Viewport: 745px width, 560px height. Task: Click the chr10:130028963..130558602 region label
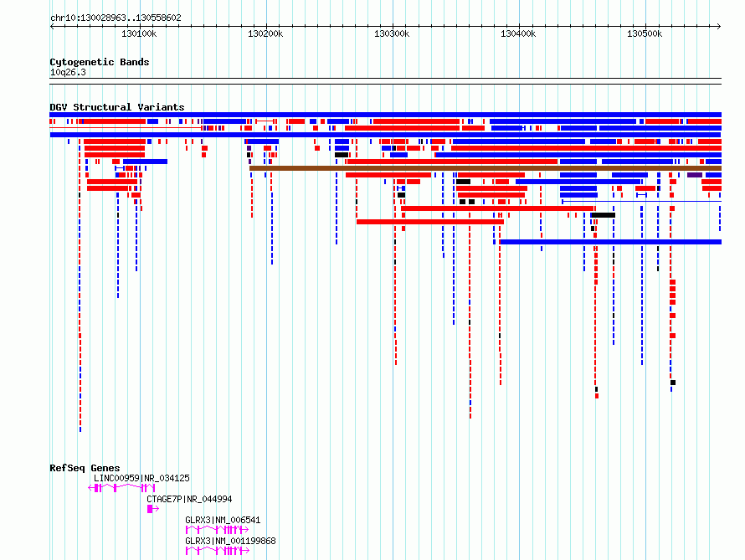pos(116,18)
